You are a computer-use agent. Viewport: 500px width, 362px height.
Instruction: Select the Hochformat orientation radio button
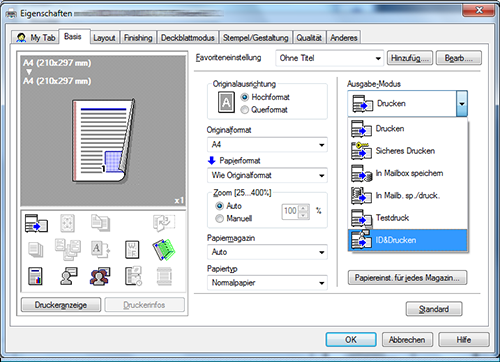point(245,97)
